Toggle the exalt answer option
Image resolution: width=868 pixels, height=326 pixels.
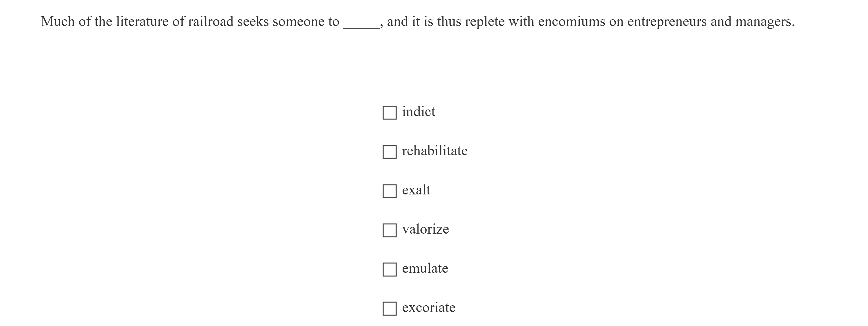click(x=390, y=191)
